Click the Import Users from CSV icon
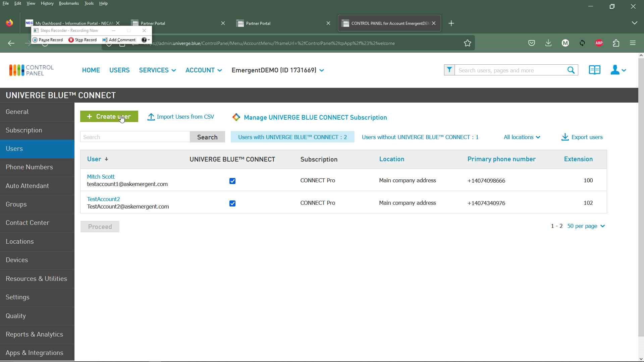The height and width of the screenshot is (362, 644). coord(151,117)
